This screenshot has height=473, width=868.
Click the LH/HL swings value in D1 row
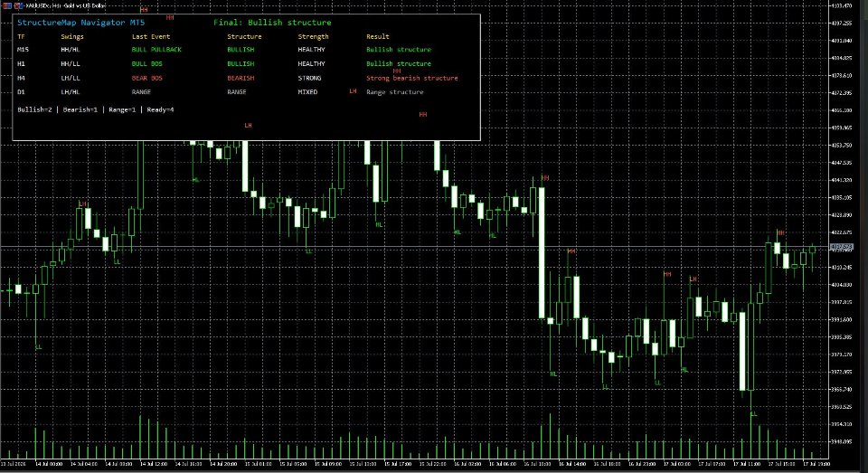[x=71, y=92]
